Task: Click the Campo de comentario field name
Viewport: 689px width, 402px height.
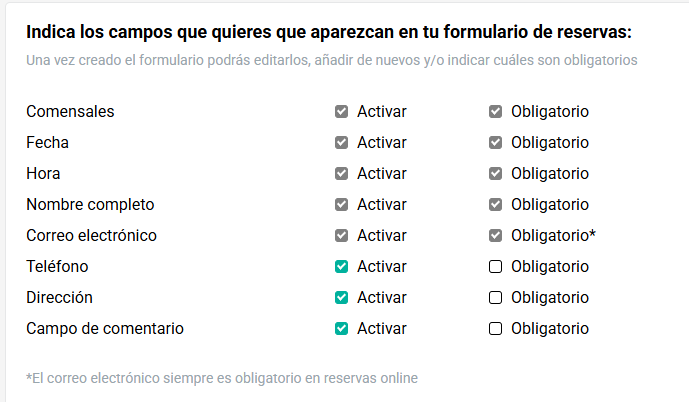Action: [x=105, y=329]
